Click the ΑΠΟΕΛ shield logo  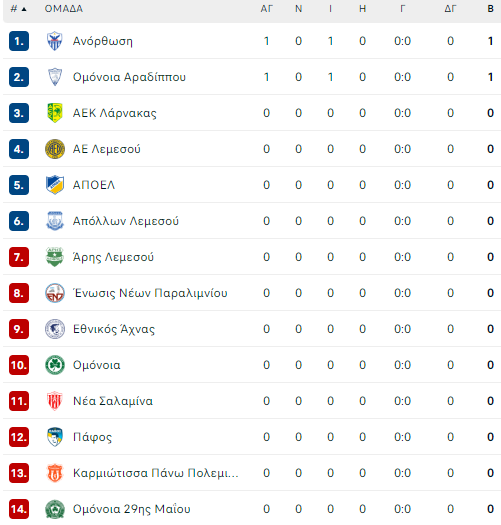(55, 185)
